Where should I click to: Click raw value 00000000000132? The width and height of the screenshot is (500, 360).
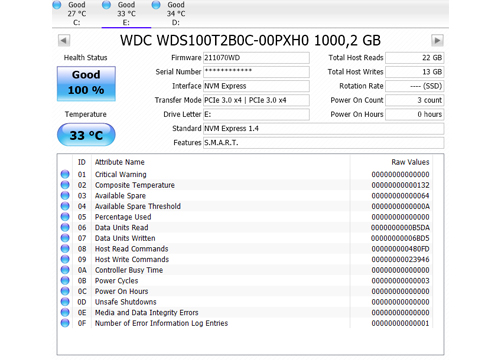[x=400, y=185]
